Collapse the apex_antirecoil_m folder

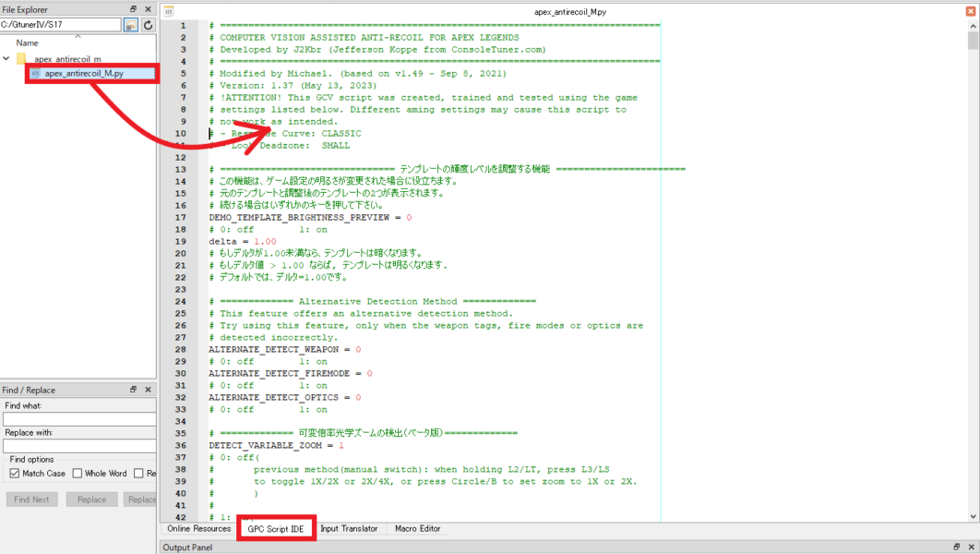[x=7, y=59]
